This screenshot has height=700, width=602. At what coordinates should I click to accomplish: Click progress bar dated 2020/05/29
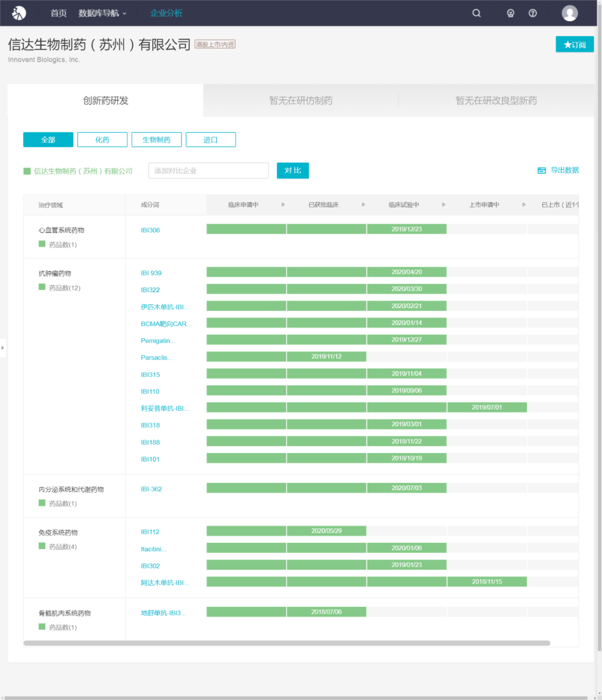tap(327, 531)
